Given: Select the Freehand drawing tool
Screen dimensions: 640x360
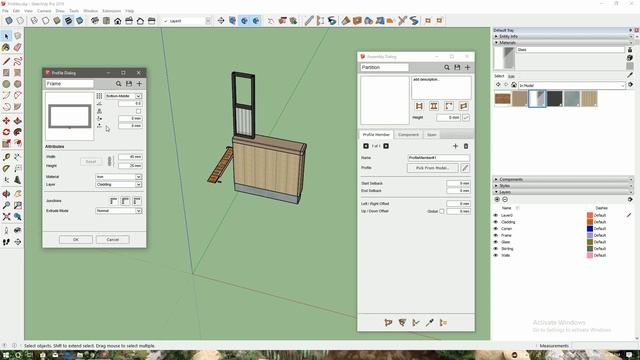Looking at the screenshot, I should click(x=18, y=62).
